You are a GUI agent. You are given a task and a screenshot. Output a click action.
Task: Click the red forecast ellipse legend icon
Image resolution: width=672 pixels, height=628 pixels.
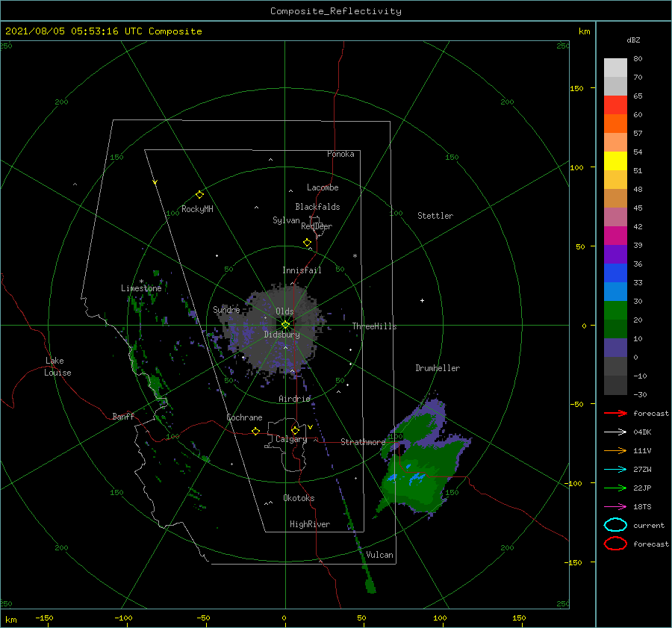click(x=615, y=544)
